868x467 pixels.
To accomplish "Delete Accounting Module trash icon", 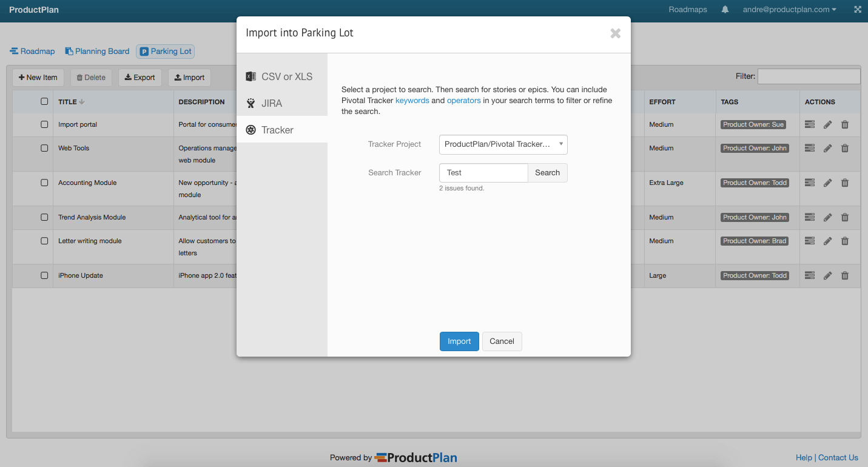I will click(845, 183).
